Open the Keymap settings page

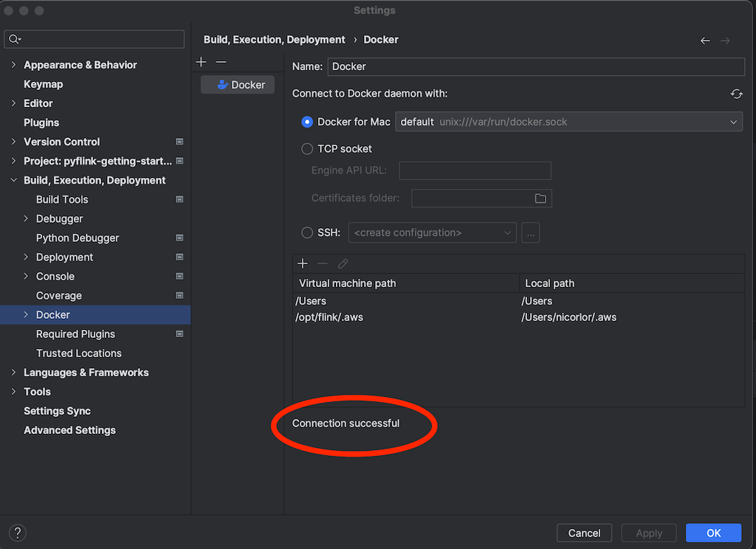click(44, 84)
